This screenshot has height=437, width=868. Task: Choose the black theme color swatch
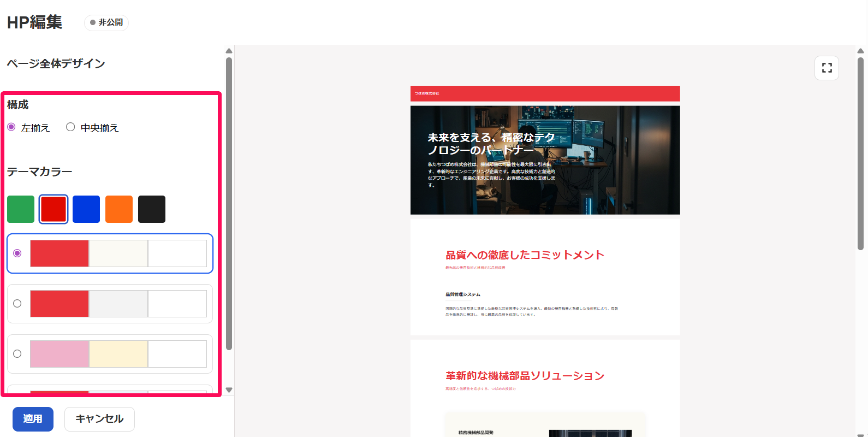point(152,209)
